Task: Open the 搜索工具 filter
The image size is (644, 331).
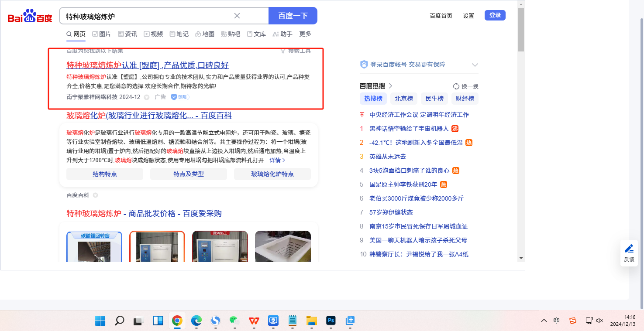Action: pos(296,51)
